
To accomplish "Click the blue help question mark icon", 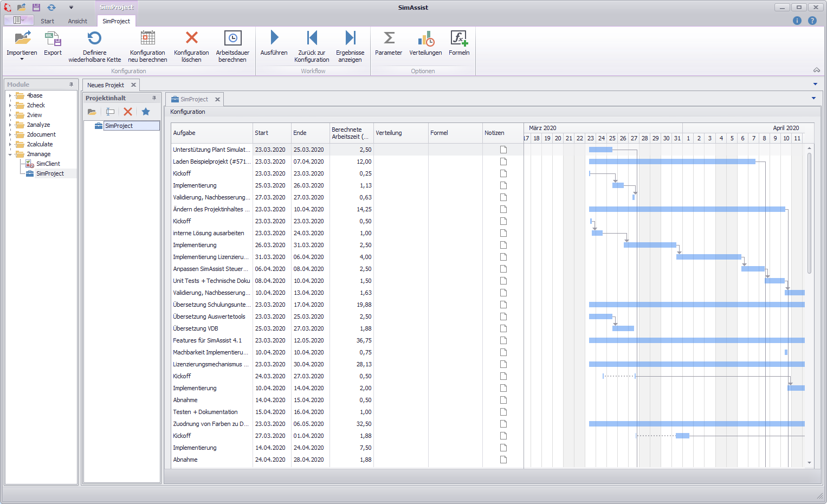I will [812, 21].
